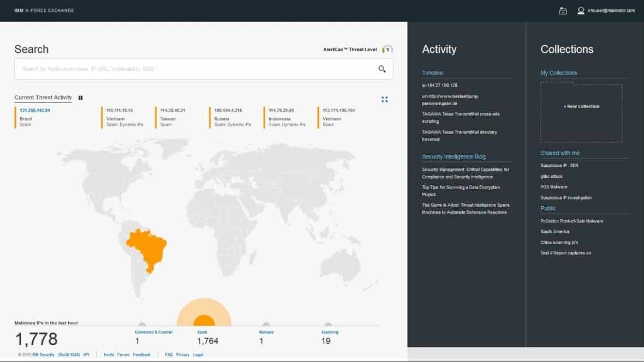Switch to the My Collections section
The image size is (644, 362).
558,73
